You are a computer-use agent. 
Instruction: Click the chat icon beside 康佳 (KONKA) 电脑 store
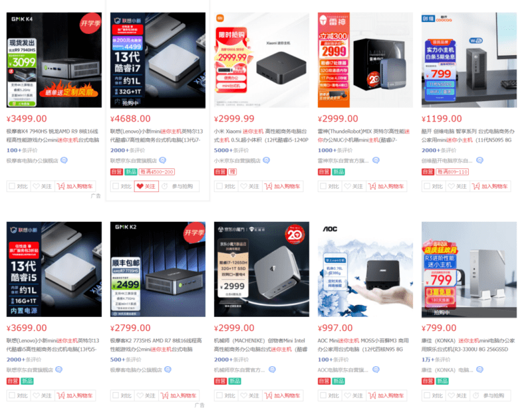[479, 369]
